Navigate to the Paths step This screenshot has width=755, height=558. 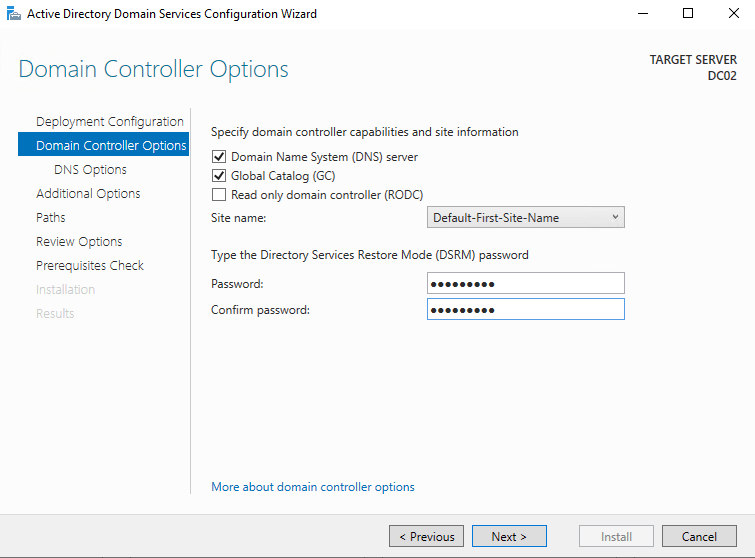point(51,218)
